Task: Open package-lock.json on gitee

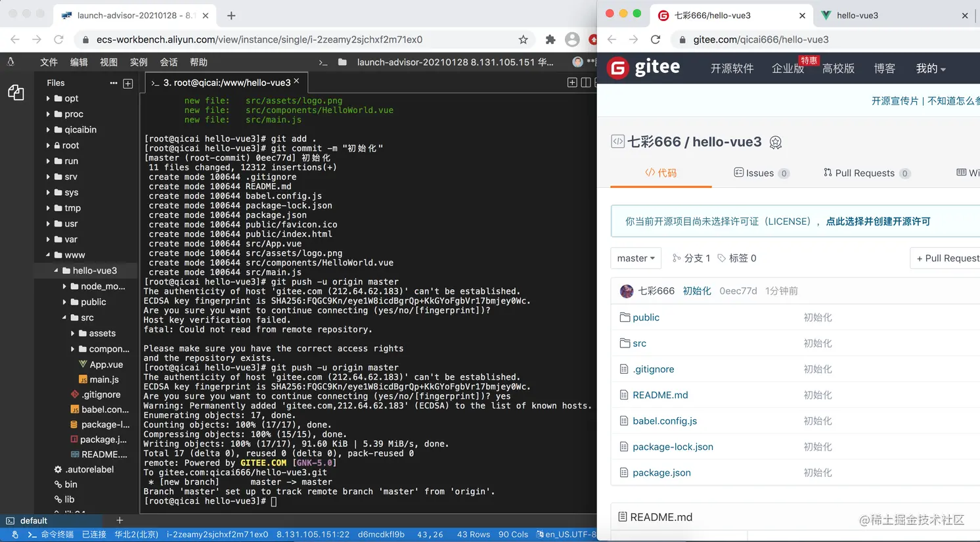Action: click(673, 447)
